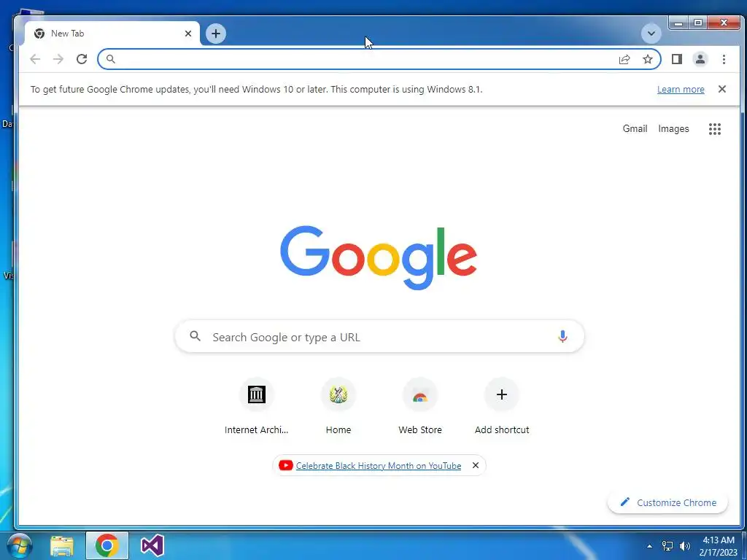
Task: Click the volume speaker tray icon
Action: [685, 546]
